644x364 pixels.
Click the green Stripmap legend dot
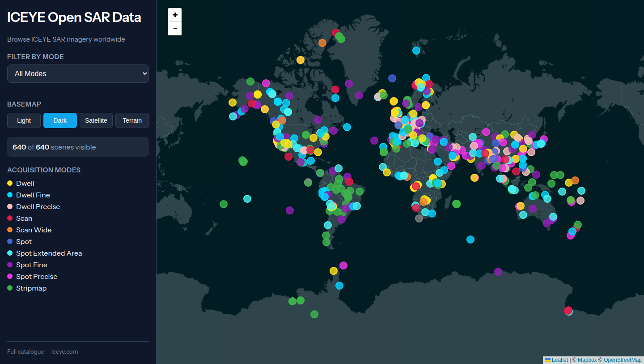10,288
